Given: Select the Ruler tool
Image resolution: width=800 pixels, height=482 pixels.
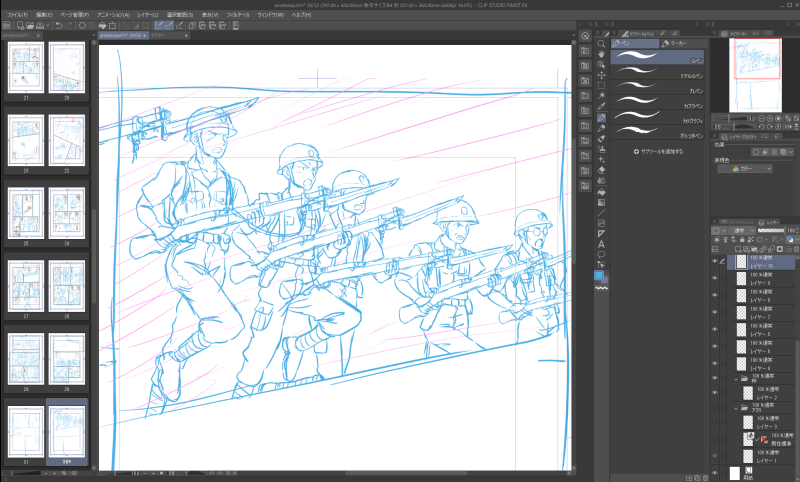Looking at the screenshot, I should pos(601,234).
